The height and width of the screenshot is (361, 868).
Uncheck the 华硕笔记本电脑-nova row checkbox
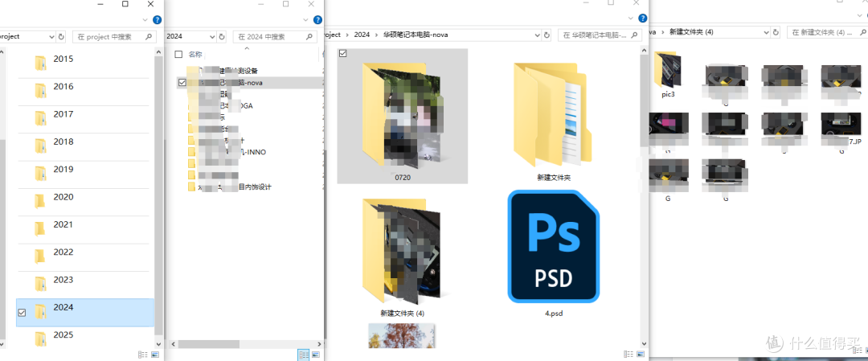click(x=182, y=83)
